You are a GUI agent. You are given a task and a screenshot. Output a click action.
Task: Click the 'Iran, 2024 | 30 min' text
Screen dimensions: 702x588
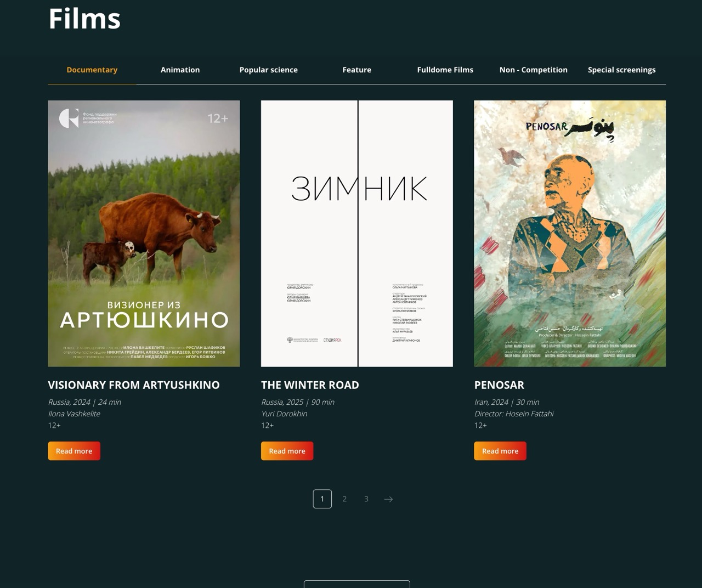coord(507,402)
